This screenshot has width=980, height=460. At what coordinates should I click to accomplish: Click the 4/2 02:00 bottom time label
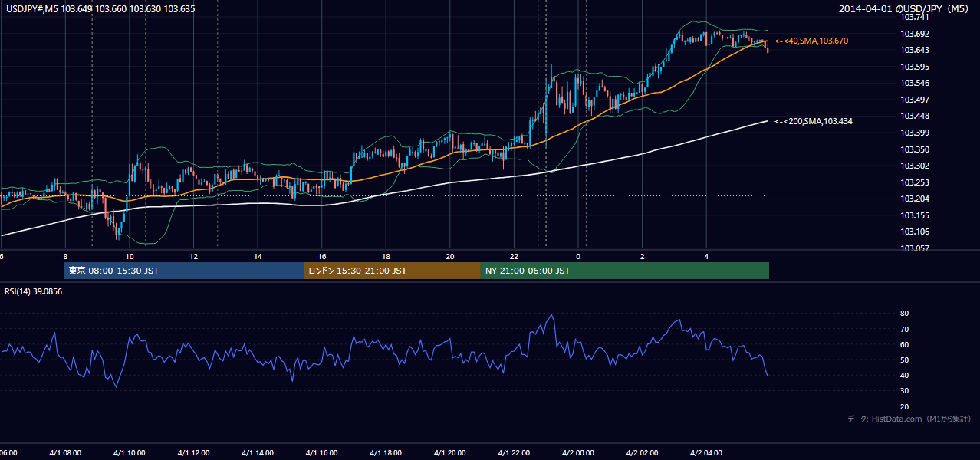(x=643, y=453)
